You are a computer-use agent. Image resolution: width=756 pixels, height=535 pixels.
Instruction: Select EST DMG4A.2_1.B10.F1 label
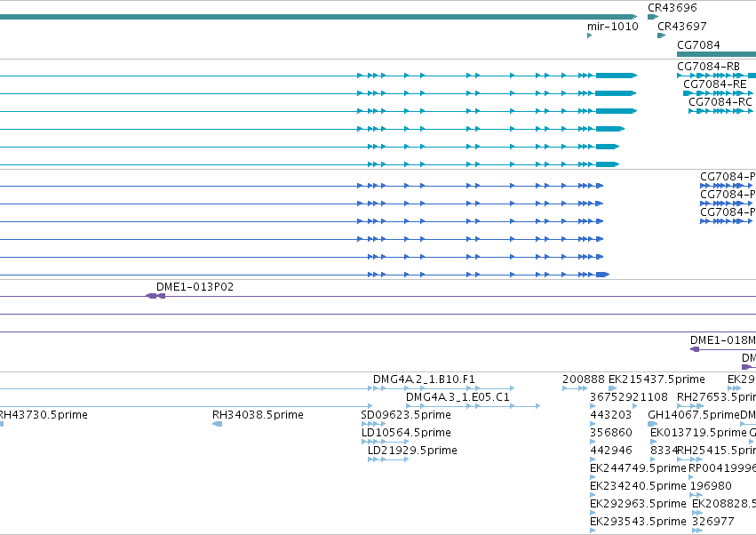(424, 379)
